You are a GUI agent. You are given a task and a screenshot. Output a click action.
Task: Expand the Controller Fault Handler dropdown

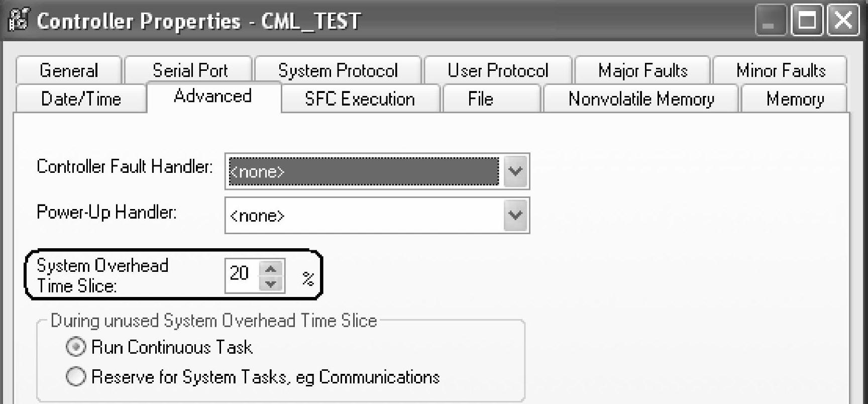click(515, 171)
